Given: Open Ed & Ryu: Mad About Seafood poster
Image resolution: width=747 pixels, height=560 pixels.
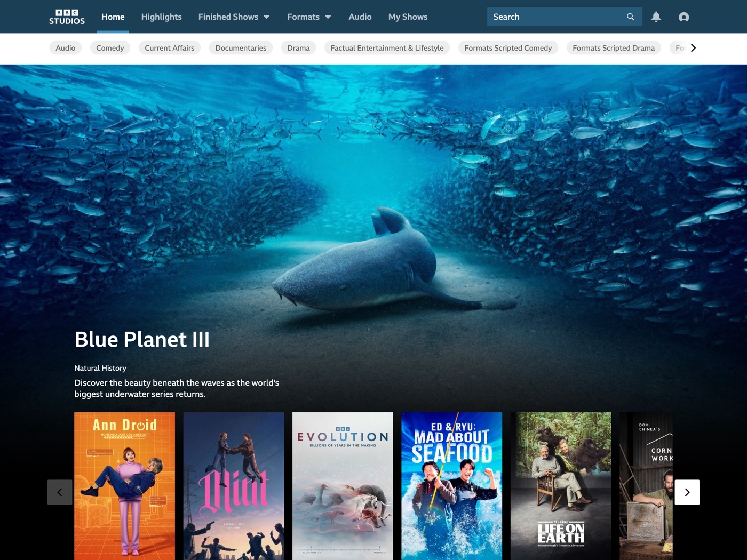Looking at the screenshot, I should click(x=451, y=485).
